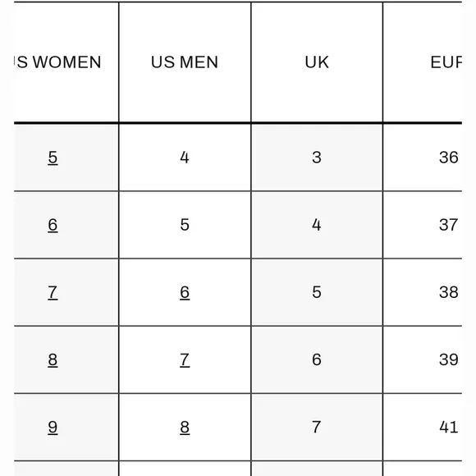
Task: Open the underlined US Women size 9 link
Action: (x=53, y=427)
